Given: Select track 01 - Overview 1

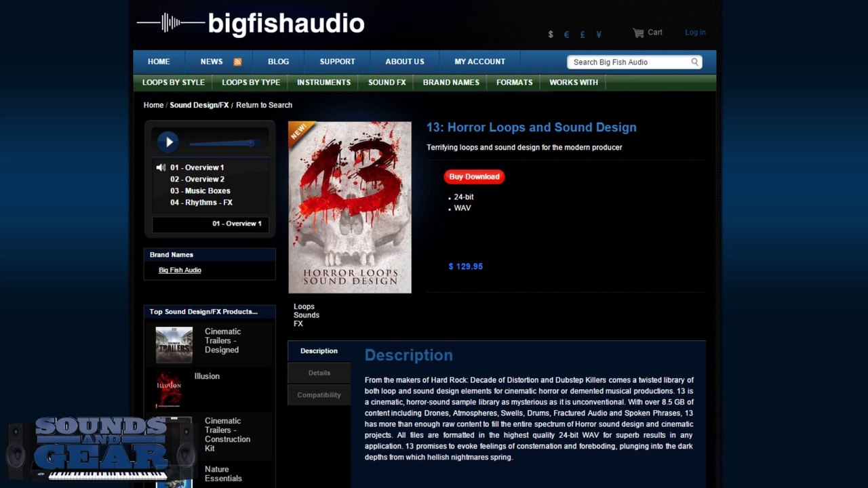Looking at the screenshot, I should 197,167.
